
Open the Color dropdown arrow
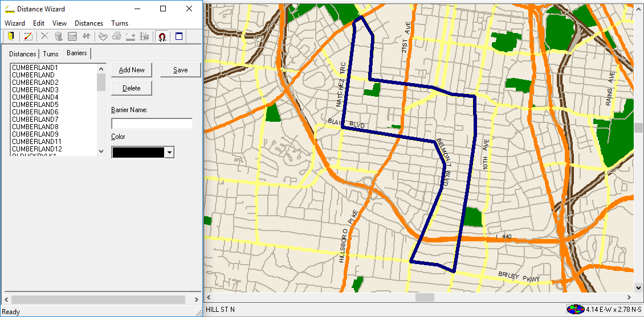169,153
